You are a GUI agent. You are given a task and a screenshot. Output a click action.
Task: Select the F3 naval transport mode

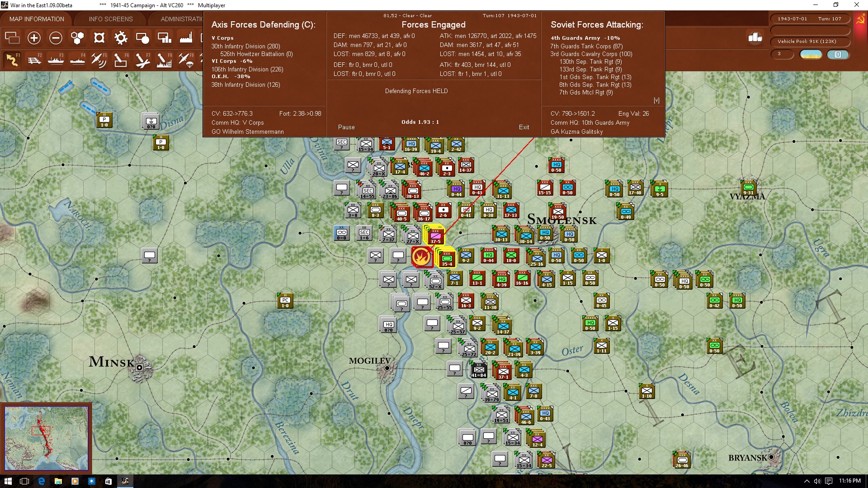click(x=56, y=60)
